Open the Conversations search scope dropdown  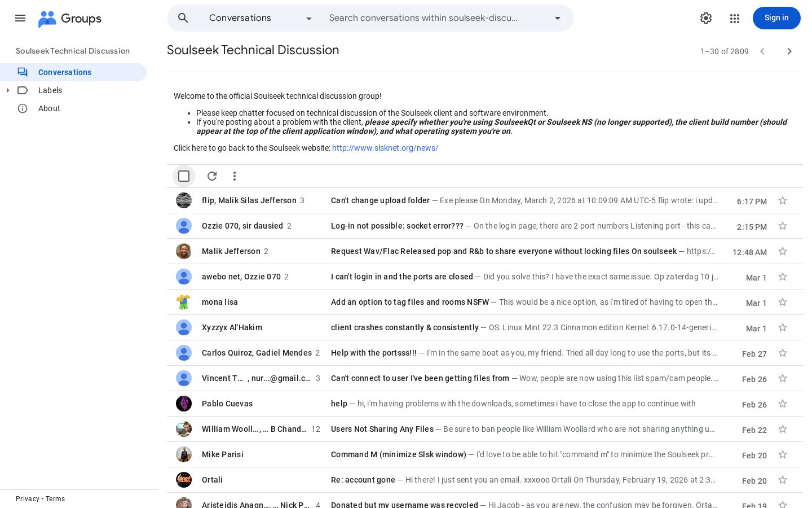[261, 18]
